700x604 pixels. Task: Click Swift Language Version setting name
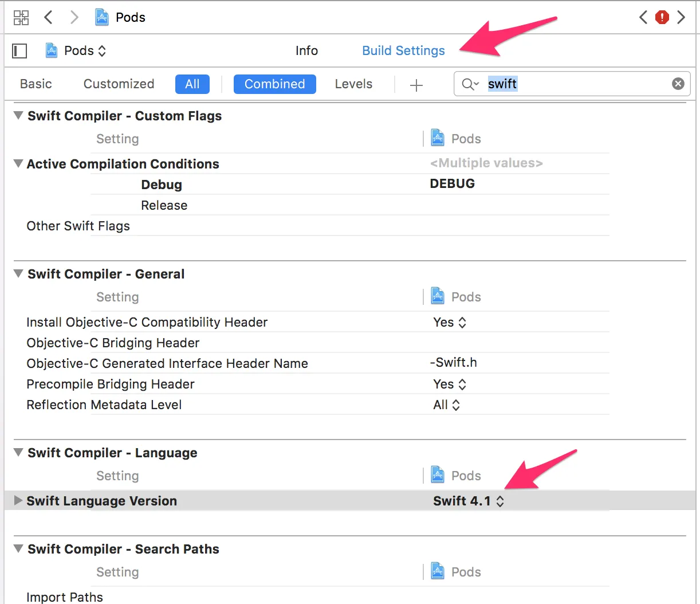[x=102, y=501]
